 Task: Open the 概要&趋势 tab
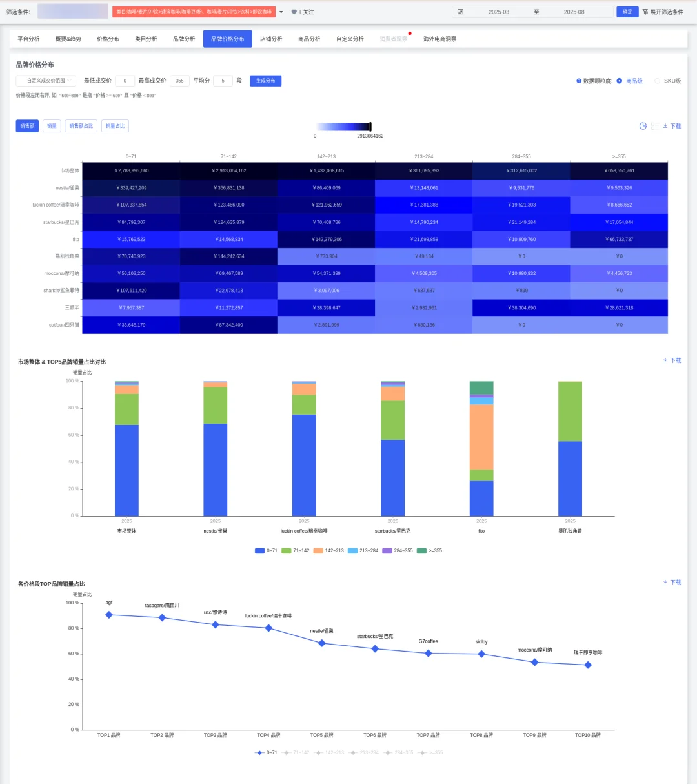(x=68, y=39)
